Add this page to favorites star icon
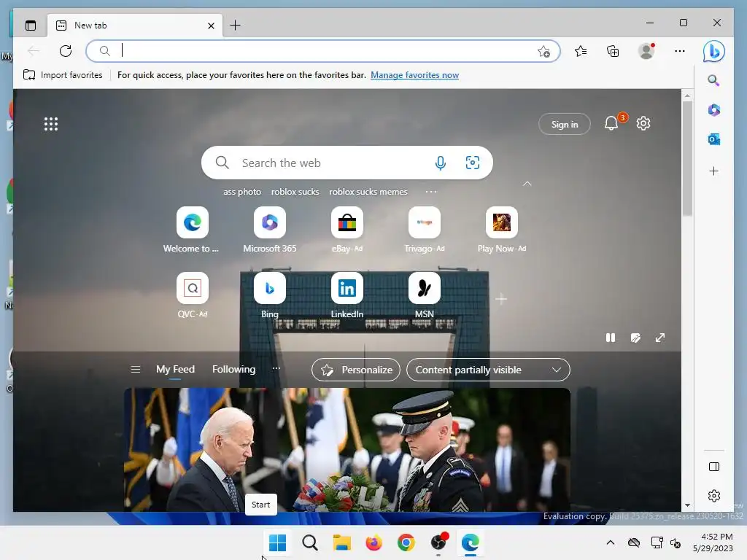The width and height of the screenshot is (747, 560). (x=543, y=51)
